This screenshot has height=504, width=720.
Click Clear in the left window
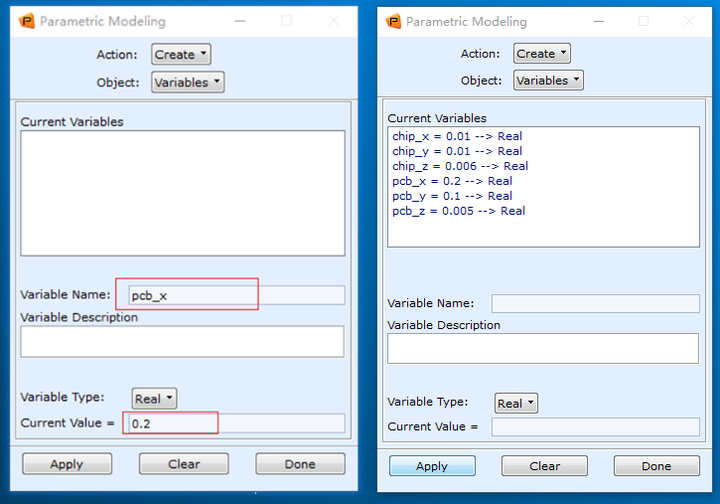(x=184, y=464)
